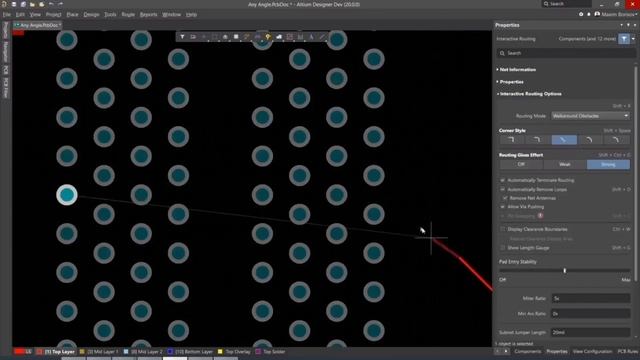Click the user account avatar icon
The image size is (640, 360).
[597, 14]
